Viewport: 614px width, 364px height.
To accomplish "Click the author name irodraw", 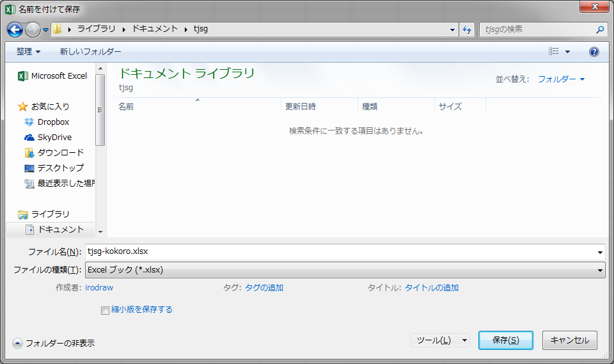I will click(99, 288).
